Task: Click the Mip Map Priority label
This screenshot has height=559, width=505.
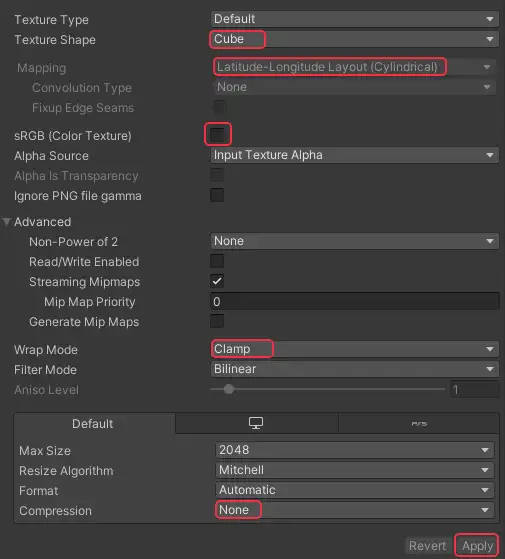Action: tap(90, 302)
